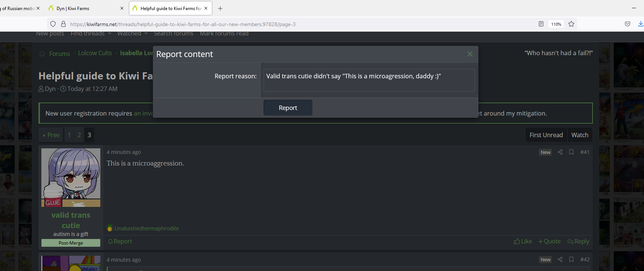Bookmark post #42
644x271 pixels.
click(571, 259)
